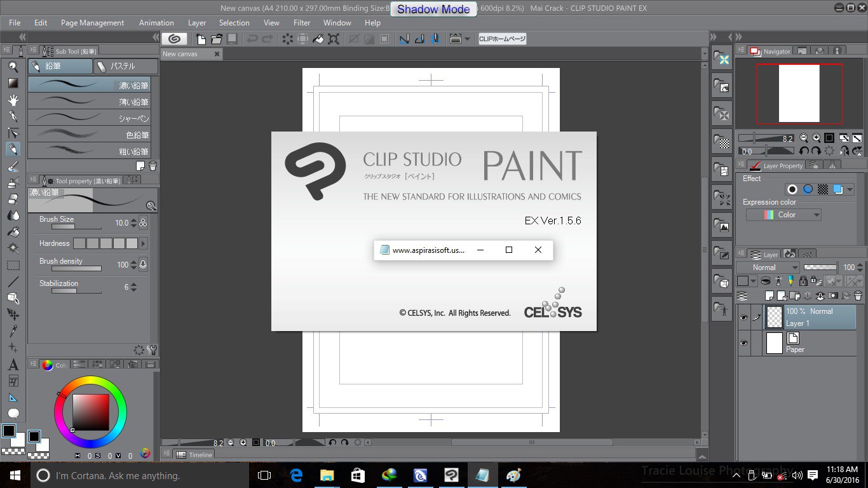Screen dimensions: 868x488
Task: Rotate canvas left in Navigator
Action: (804, 151)
